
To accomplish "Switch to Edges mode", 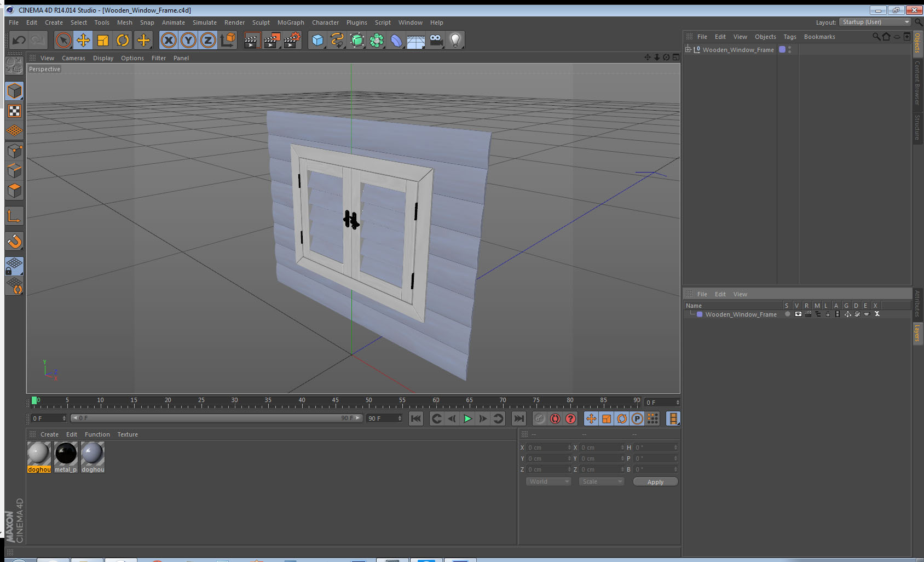I will pyautogui.click(x=15, y=170).
